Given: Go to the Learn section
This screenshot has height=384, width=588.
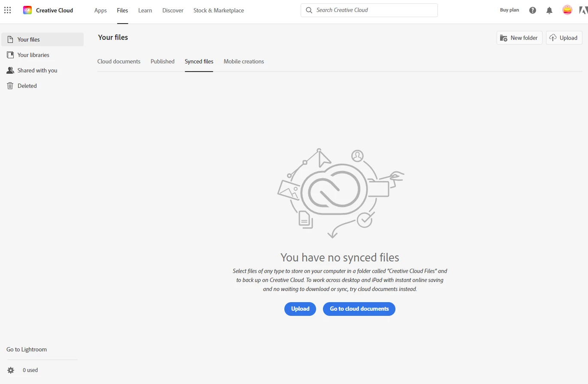Looking at the screenshot, I should [145, 10].
